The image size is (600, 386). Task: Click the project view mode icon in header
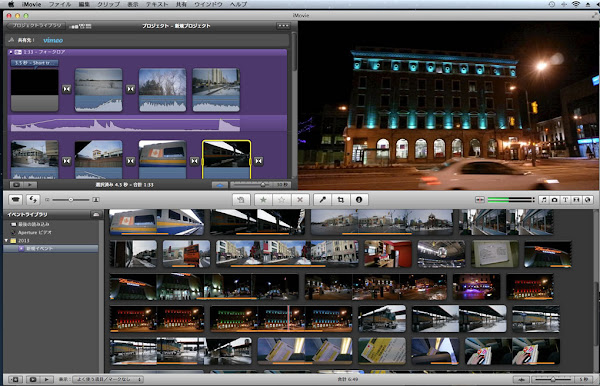click(81, 26)
